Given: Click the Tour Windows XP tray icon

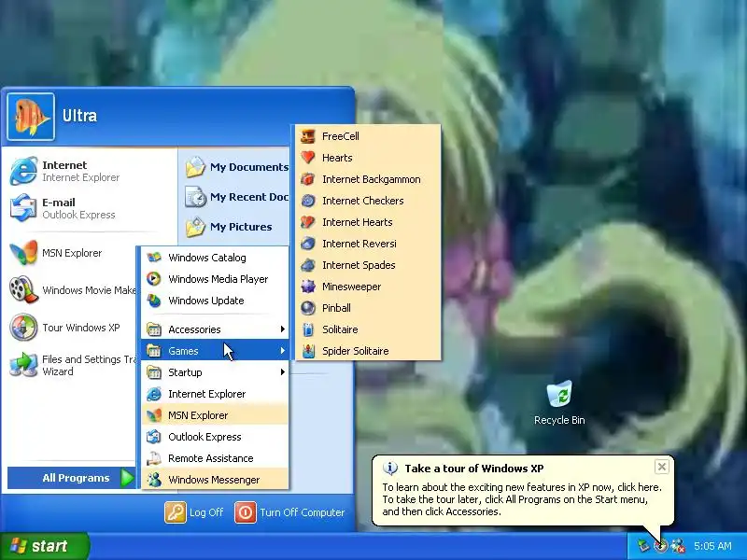Looking at the screenshot, I should tap(660, 546).
